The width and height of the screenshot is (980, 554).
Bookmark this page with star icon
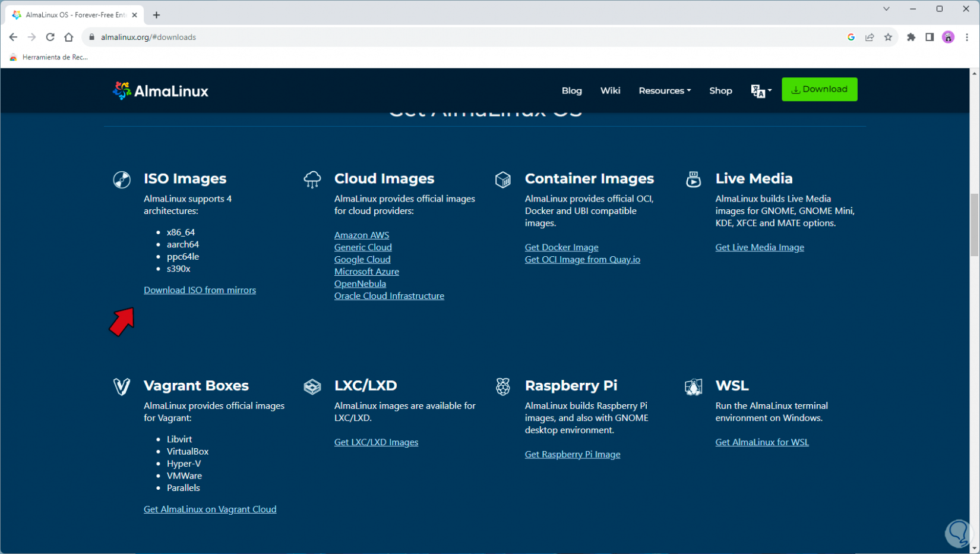tap(888, 37)
